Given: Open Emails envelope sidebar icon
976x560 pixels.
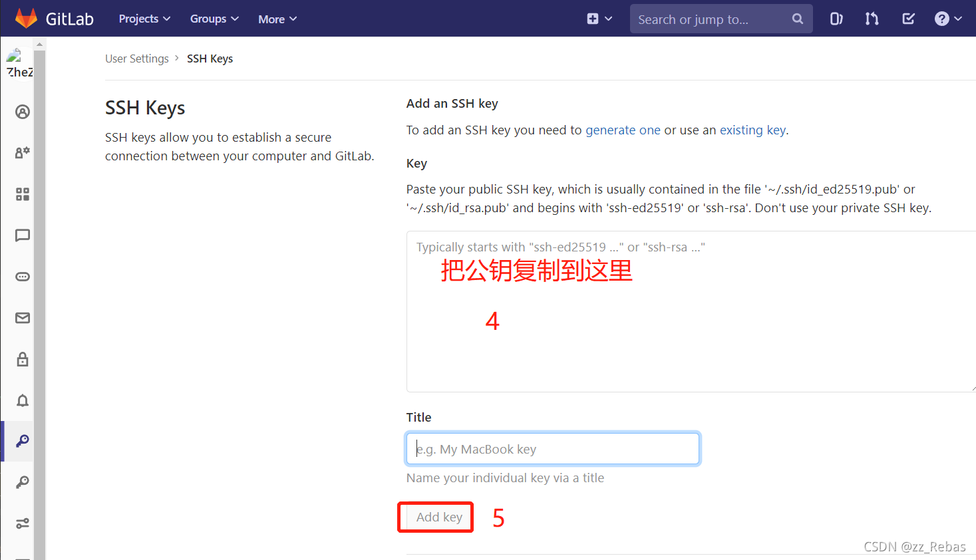Looking at the screenshot, I should (x=23, y=318).
